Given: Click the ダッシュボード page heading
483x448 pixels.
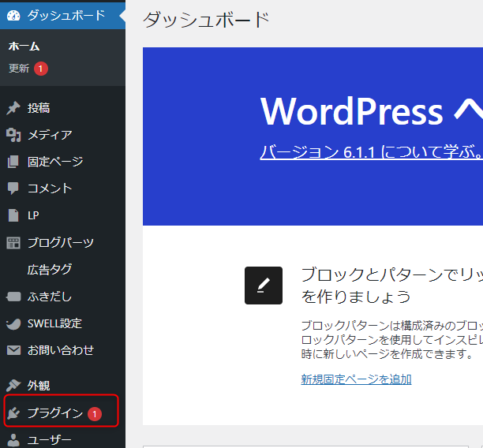Looking at the screenshot, I should (206, 20).
